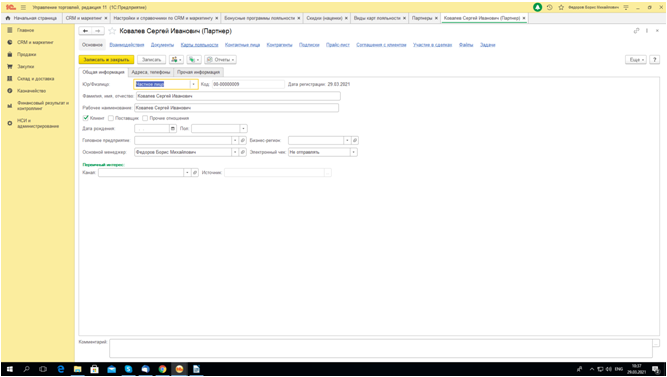
Task: Click Записать и закрыть button
Action: tap(106, 60)
